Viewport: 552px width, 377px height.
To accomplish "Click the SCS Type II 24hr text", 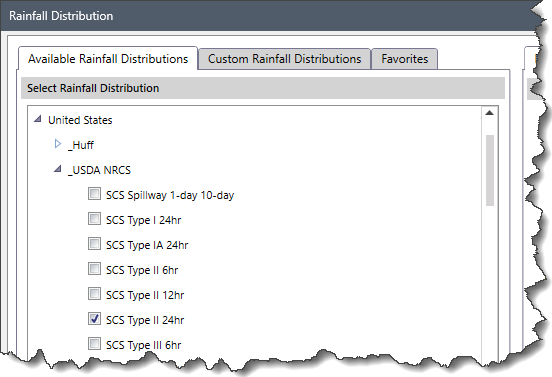I will [145, 320].
